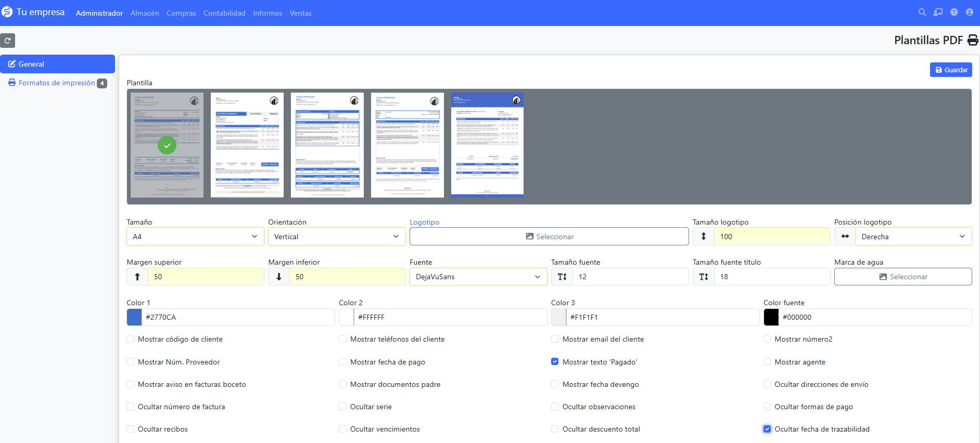Enable Ocultar formas de pago
Viewport: 980px width, 443px height.
(768, 407)
